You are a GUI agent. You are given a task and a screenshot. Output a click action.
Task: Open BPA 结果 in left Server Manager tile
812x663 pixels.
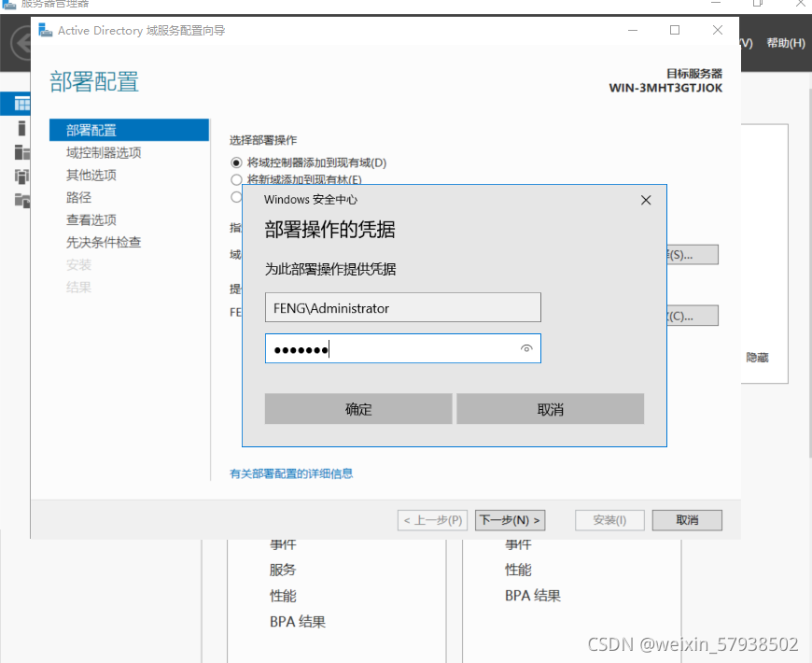pos(298,622)
